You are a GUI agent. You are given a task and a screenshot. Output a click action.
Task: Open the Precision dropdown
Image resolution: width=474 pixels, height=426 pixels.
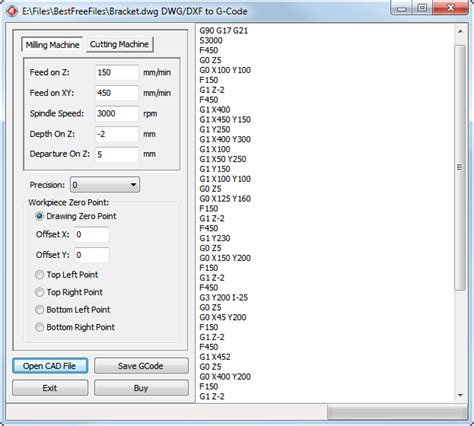tap(105, 185)
